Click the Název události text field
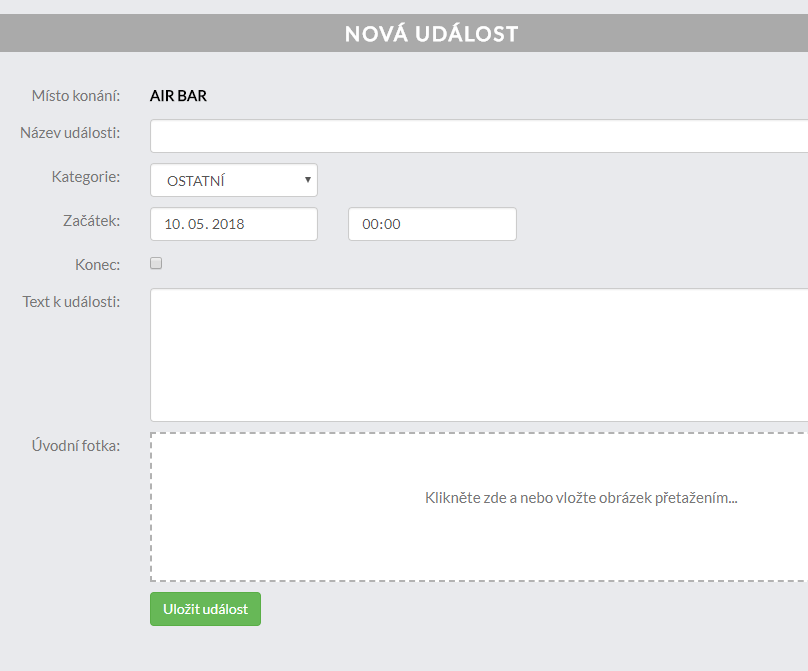Viewport: 808px width, 671px height. (478, 136)
